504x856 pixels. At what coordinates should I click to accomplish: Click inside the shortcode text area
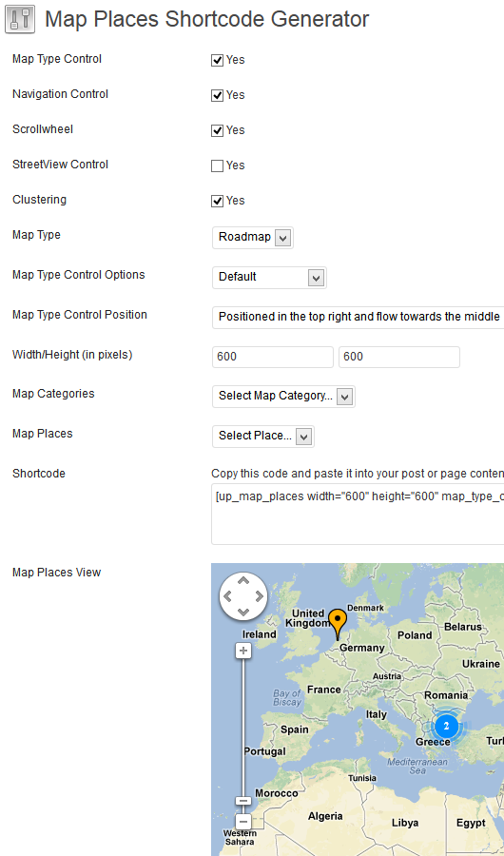click(x=358, y=514)
